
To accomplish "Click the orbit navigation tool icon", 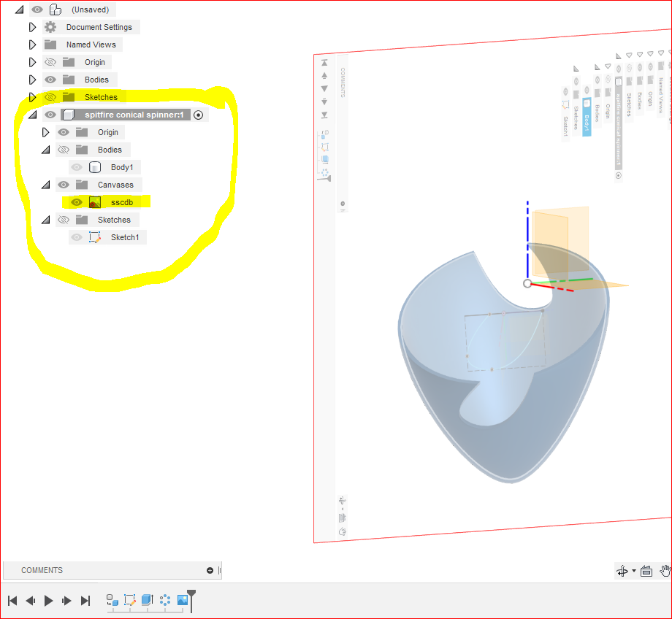I will point(622,571).
